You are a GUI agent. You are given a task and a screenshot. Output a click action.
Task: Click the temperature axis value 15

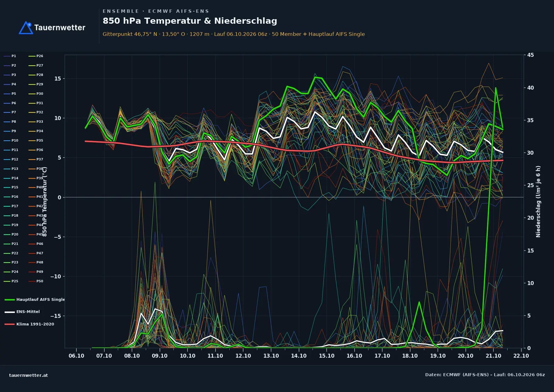pos(58,79)
